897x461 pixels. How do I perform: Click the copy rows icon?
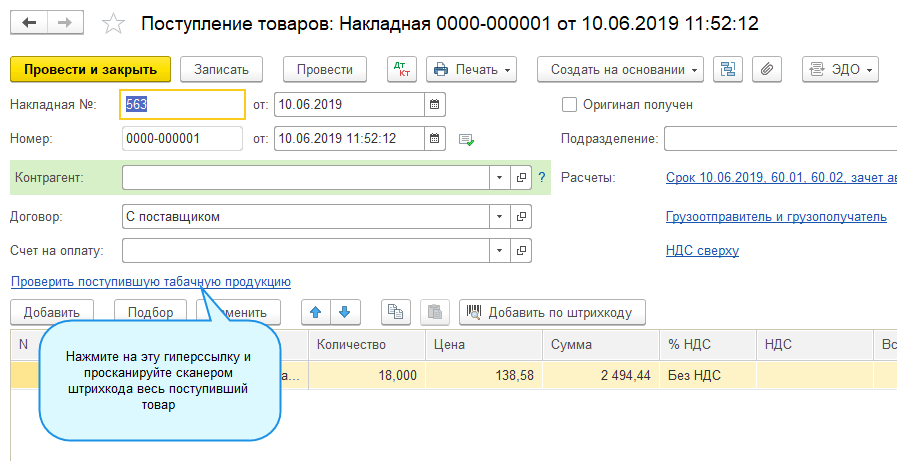(x=397, y=312)
